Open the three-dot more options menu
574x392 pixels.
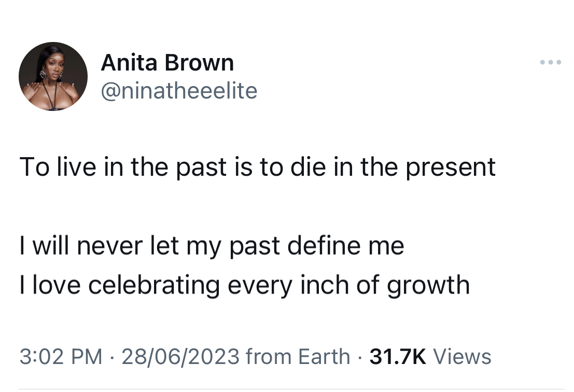coord(550,63)
